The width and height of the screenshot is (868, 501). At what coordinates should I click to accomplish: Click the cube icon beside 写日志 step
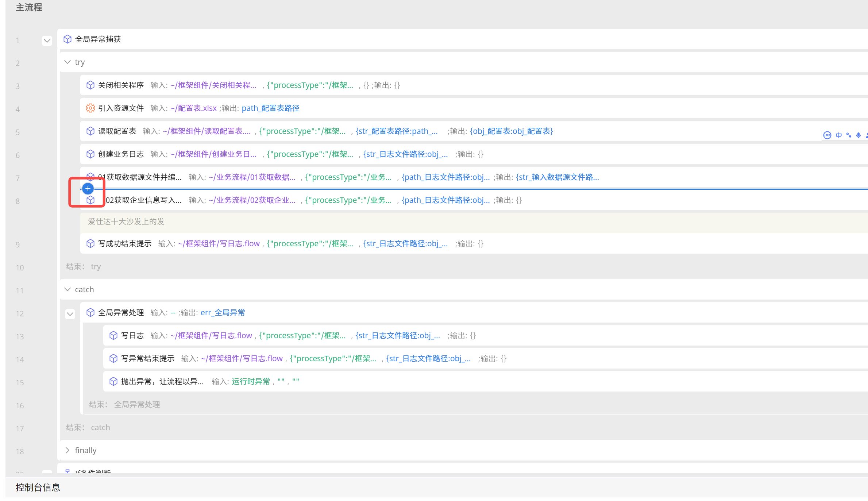tap(113, 335)
